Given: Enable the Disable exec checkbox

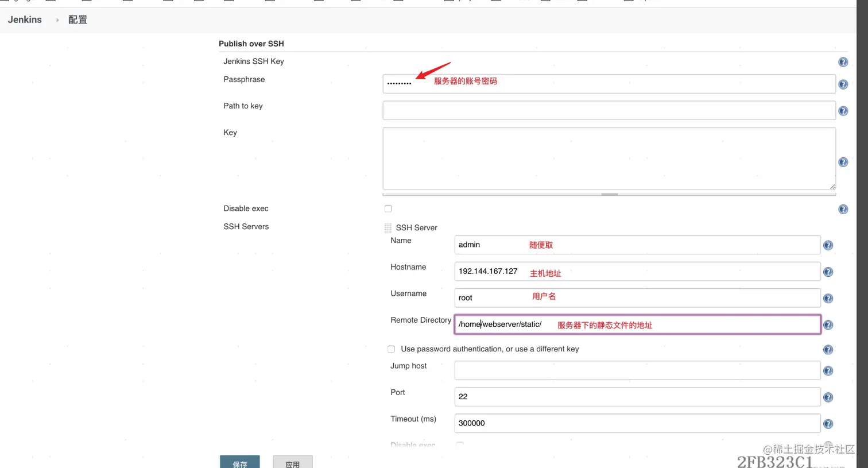Looking at the screenshot, I should point(388,208).
